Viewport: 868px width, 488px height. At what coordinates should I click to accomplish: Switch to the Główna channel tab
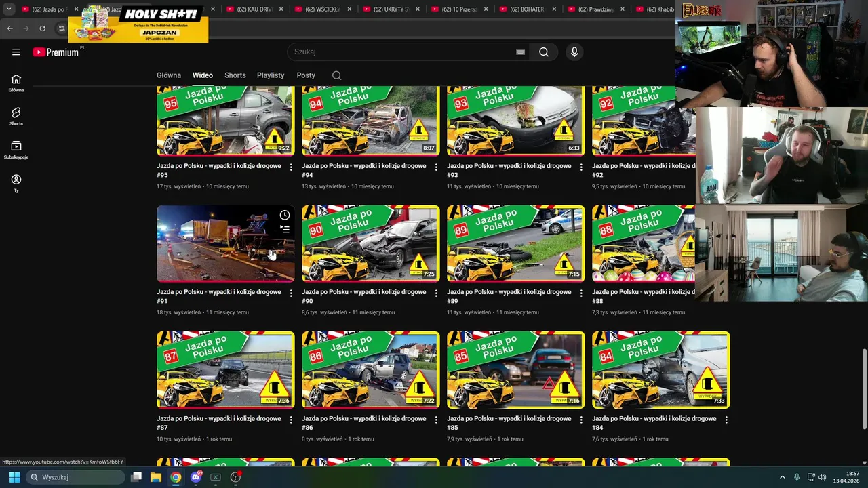169,75
